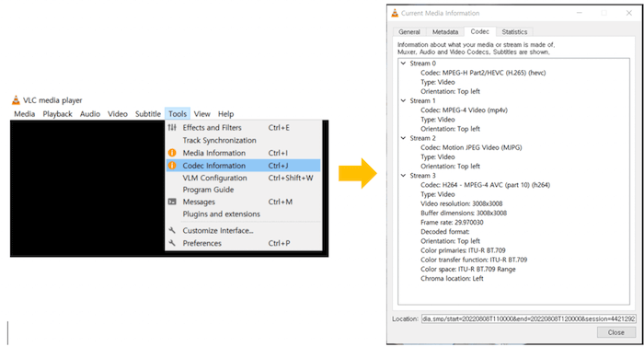Image resolution: width=644 pixels, height=347 pixels.
Task: Choose Plugins and extensions entry
Action: (243, 214)
